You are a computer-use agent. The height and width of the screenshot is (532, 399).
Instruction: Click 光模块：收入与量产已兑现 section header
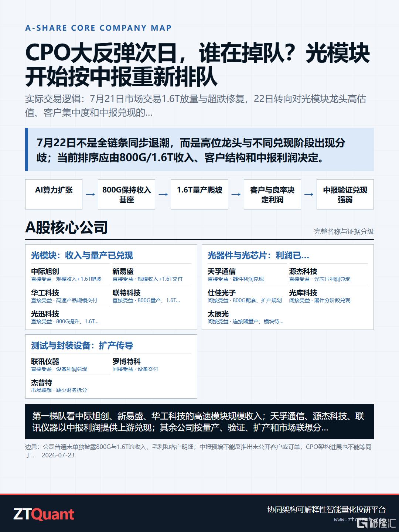(82, 255)
